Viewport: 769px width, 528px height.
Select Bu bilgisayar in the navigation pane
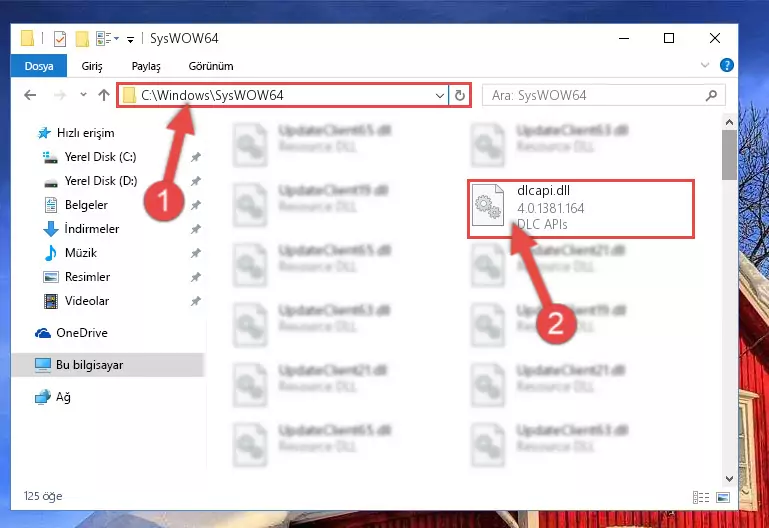point(107,365)
